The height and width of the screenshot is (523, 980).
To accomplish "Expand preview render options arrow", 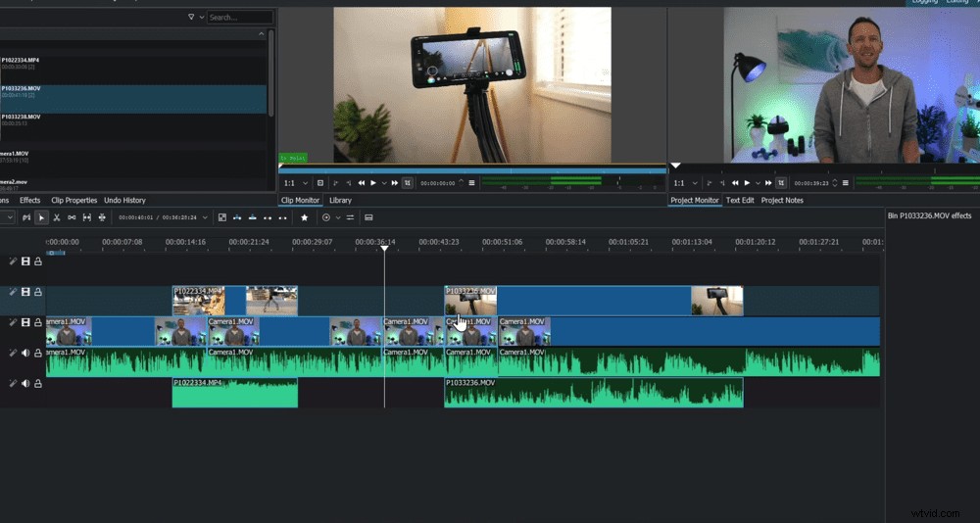I will tap(338, 217).
